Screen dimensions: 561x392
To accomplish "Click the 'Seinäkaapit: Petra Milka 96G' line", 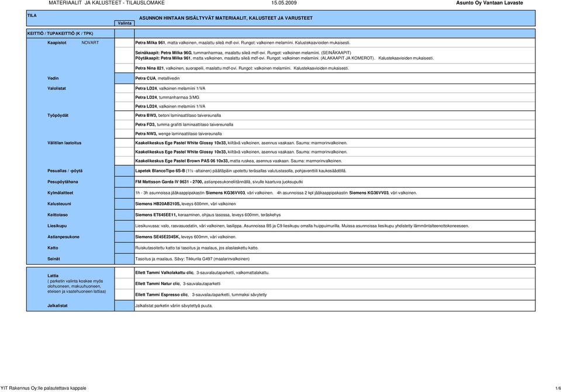I will (x=243, y=53).
